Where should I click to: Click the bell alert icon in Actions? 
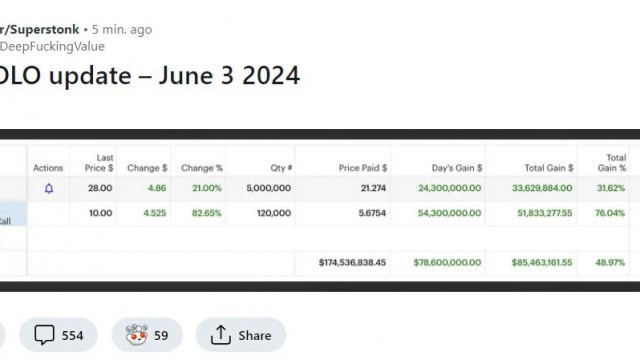(49, 189)
